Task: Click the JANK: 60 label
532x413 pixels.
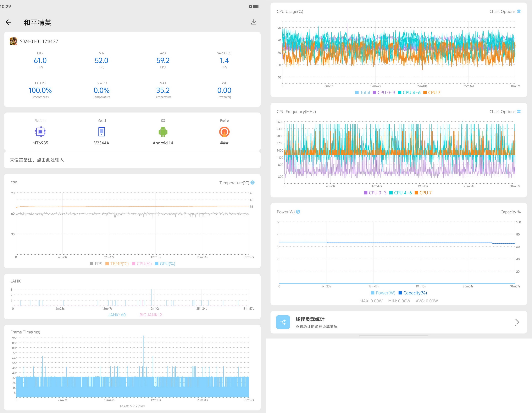Action: pyautogui.click(x=117, y=315)
